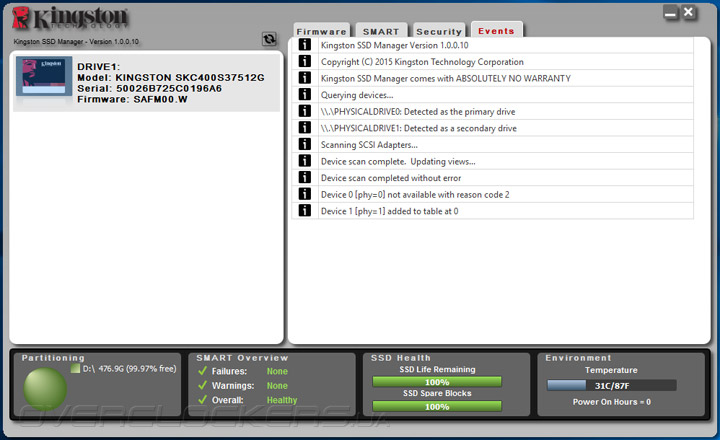Click info icon beside Kingston SSD Manager Version
Viewport: 720px width, 440px height.
304,45
